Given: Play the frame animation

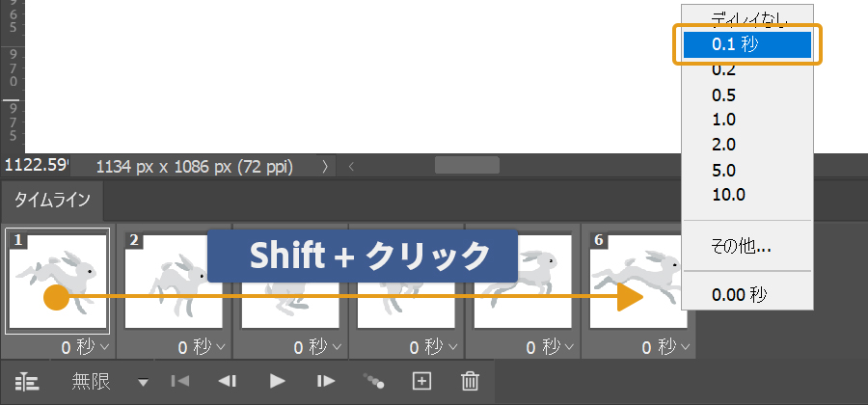Looking at the screenshot, I should [278, 381].
